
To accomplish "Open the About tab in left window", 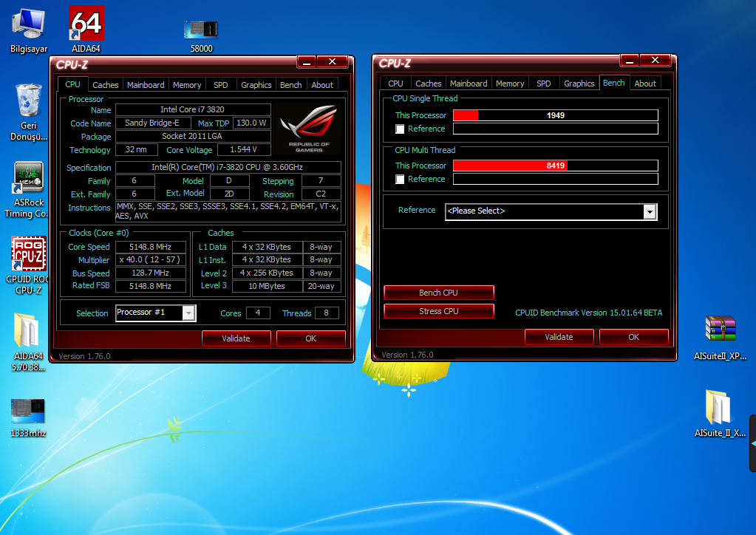I will [322, 85].
